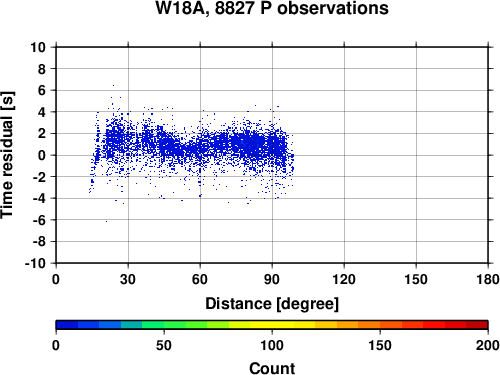Click the 'Count' colorbar label
Viewport: 500px width, 375px height.
[272, 368]
